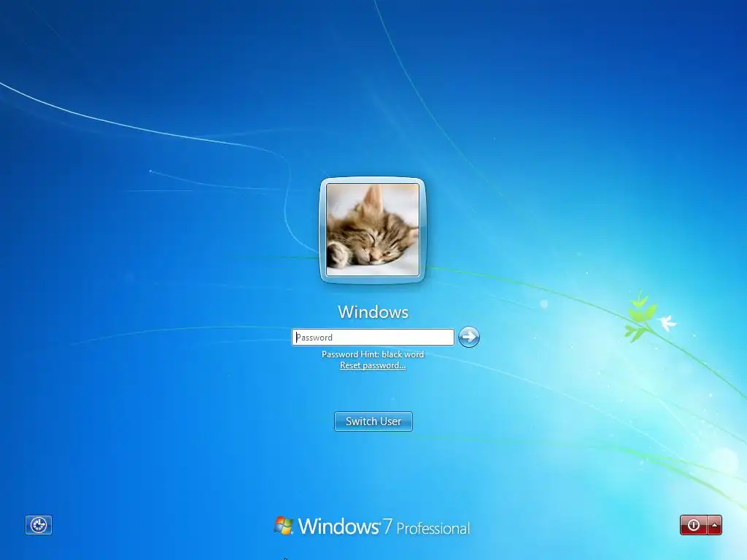This screenshot has width=747, height=560.
Task: Click the Windows account name label
Action: tap(373, 312)
